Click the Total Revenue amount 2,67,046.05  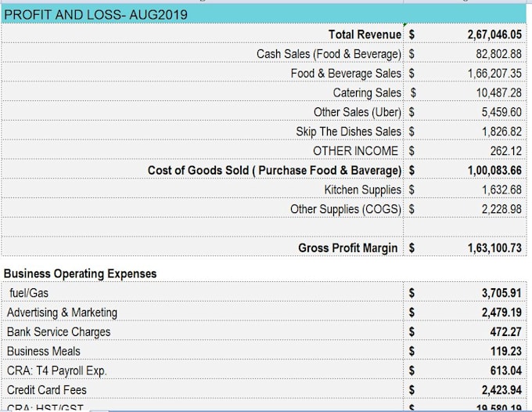[x=494, y=34]
